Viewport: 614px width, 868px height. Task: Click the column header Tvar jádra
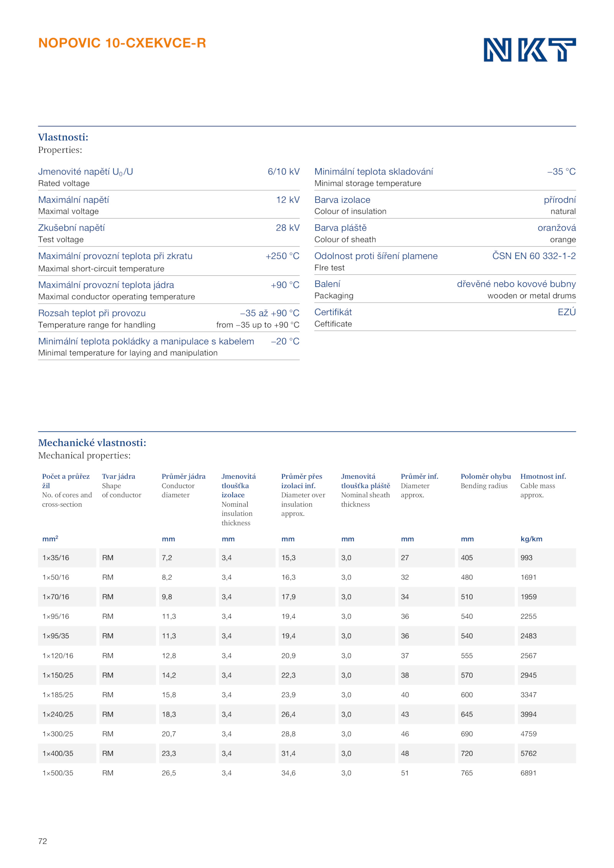click(x=119, y=476)
